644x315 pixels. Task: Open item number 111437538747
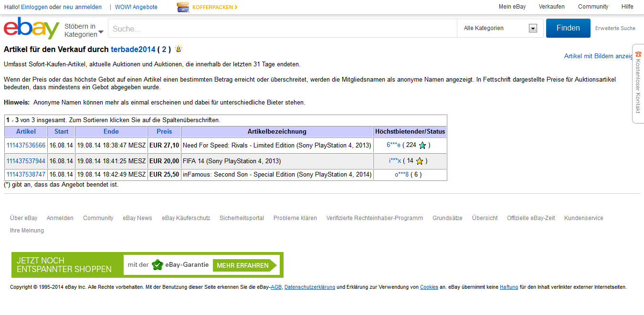[26, 175]
